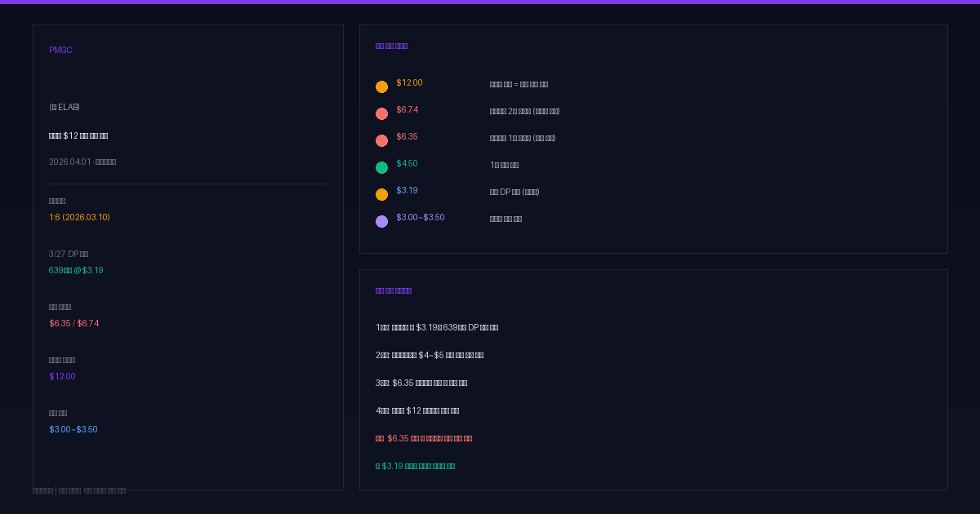
Task: Click the purple "$3.00~$3.50" price in the level list
Action: coord(421,218)
